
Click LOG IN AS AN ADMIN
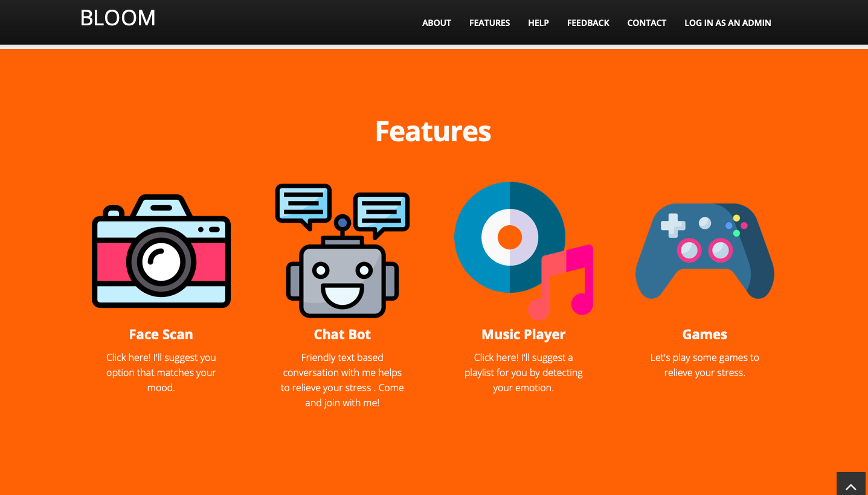click(x=728, y=23)
